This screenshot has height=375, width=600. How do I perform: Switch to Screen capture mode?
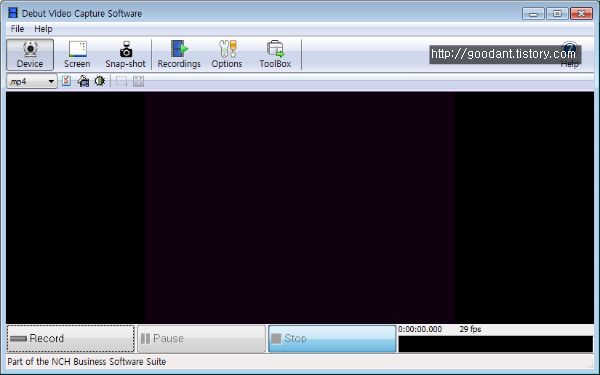pos(77,54)
